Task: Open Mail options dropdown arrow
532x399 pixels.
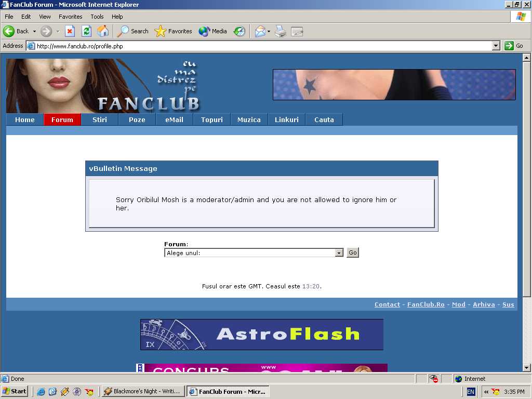Action: tap(269, 31)
